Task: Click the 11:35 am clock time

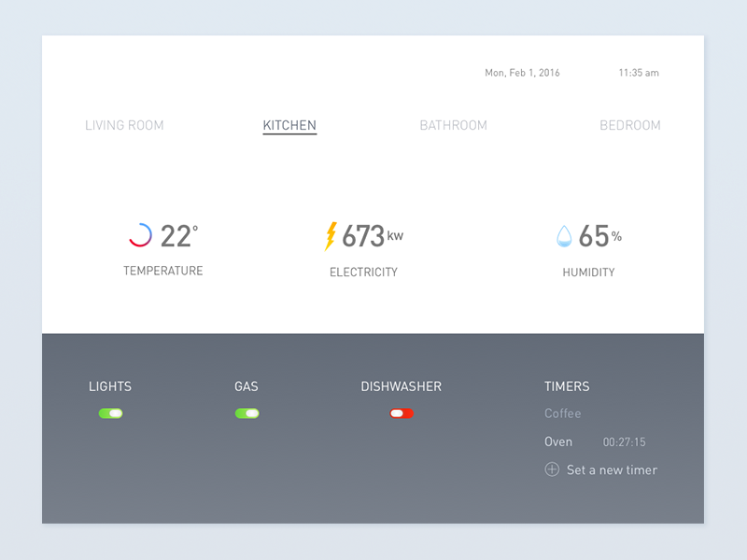Action: click(639, 73)
